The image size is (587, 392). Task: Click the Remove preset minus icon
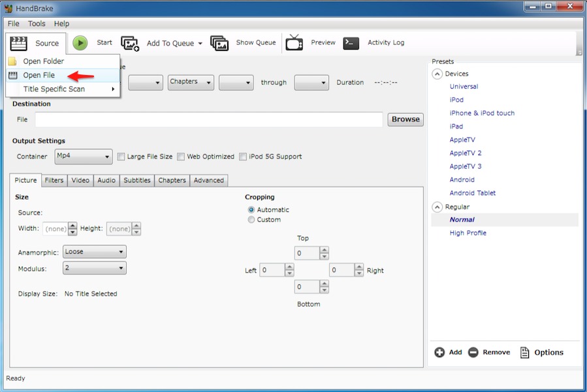point(473,352)
